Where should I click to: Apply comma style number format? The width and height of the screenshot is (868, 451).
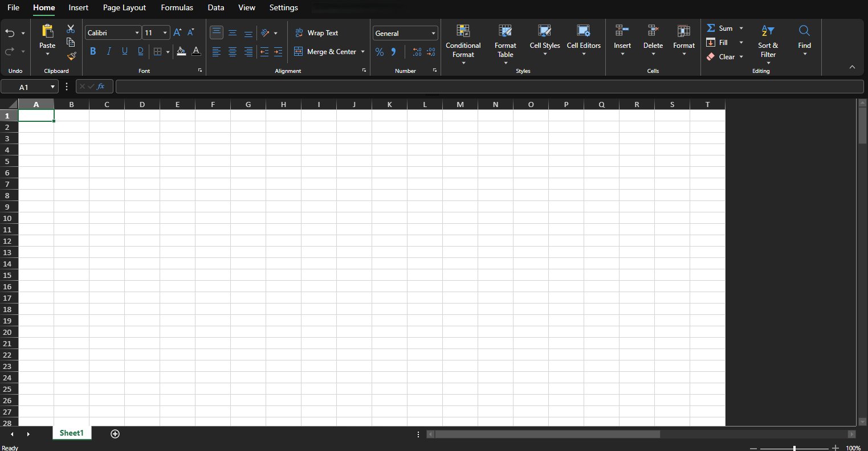click(x=393, y=52)
